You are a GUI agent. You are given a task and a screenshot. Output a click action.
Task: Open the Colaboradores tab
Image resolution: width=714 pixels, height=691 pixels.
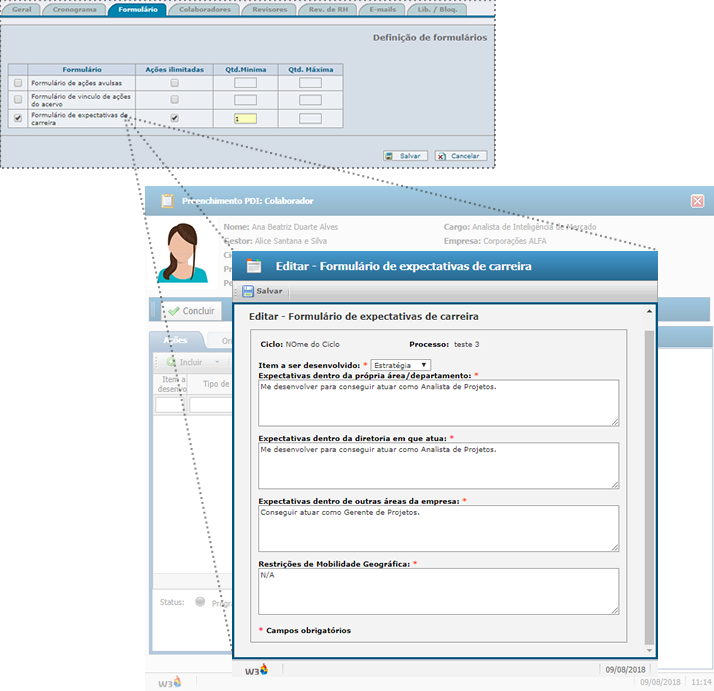(204, 8)
